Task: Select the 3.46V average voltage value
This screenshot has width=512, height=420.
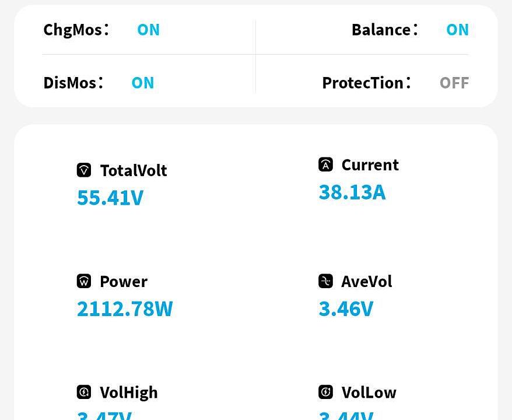Action: tap(346, 309)
